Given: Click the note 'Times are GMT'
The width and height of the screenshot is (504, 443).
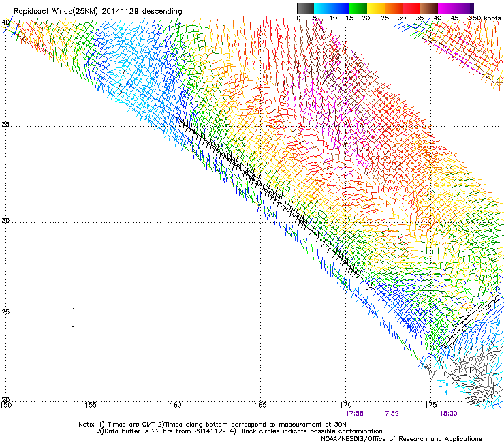Looking at the screenshot, I should point(131,425).
